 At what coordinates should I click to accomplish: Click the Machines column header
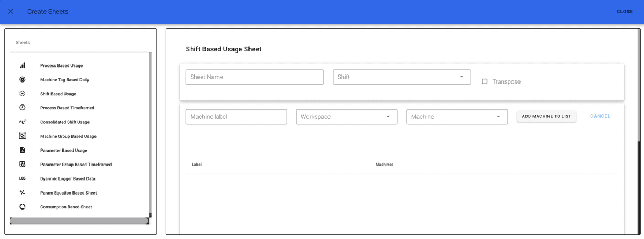[x=384, y=165]
